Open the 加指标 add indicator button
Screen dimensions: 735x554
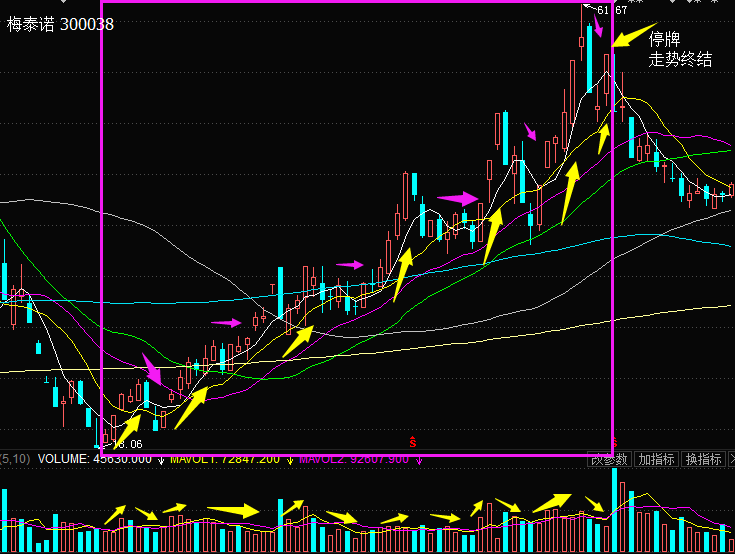pos(656,460)
